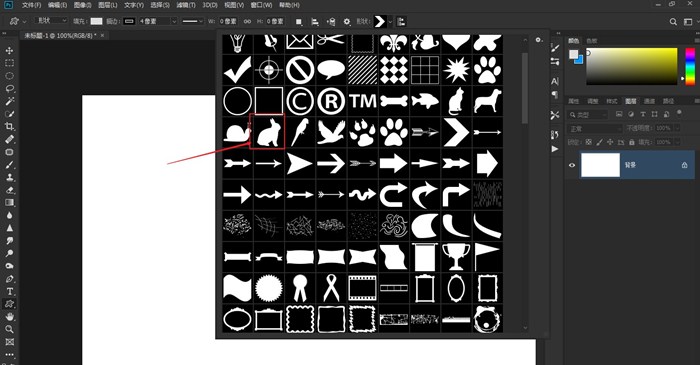700x365 pixels.
Task: Select the copyright symbol shape
Action: (300, 101)
